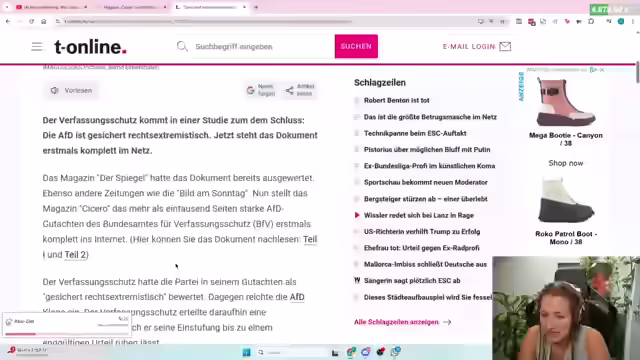Click the rightmost taskbar app icon

(395, 352)
